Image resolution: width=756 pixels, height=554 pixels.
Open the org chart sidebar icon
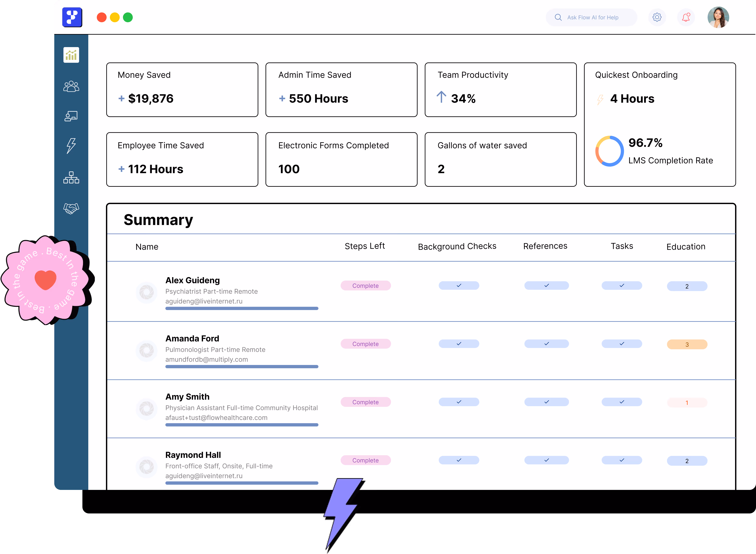click(x=71, y=177)
